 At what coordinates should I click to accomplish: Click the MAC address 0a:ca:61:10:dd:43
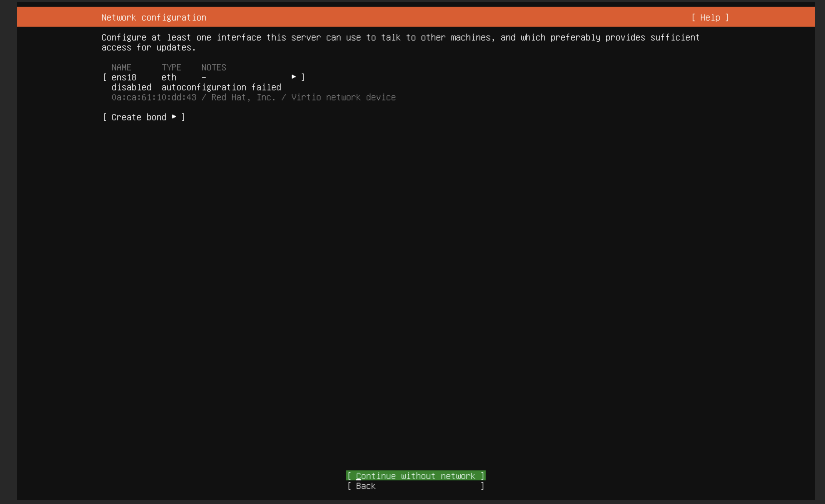point(154,97)
